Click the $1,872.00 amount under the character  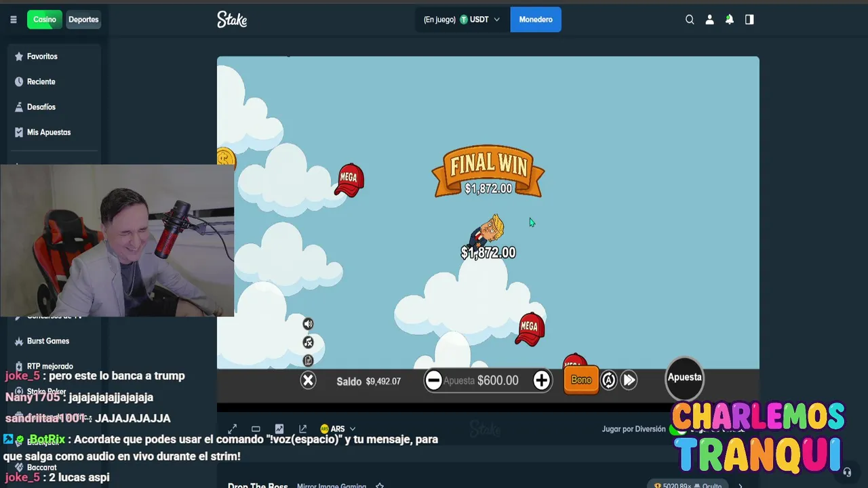point(488,253)
